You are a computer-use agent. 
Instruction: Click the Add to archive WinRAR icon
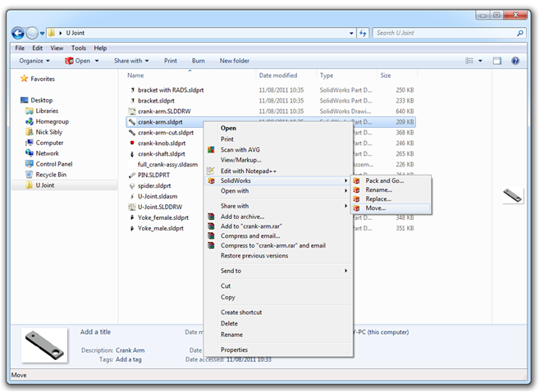211,216
